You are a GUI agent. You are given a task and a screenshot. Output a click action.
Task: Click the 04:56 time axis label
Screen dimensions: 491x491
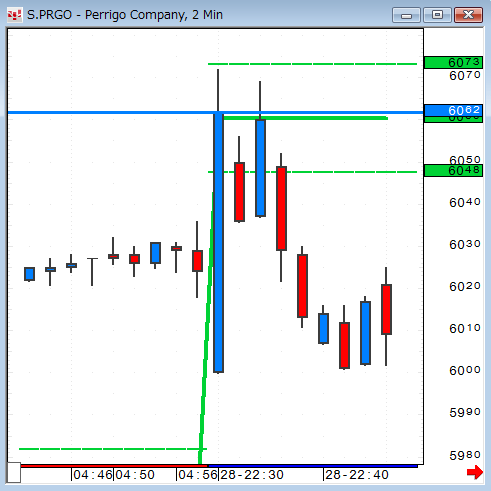(x=198, y=475)
